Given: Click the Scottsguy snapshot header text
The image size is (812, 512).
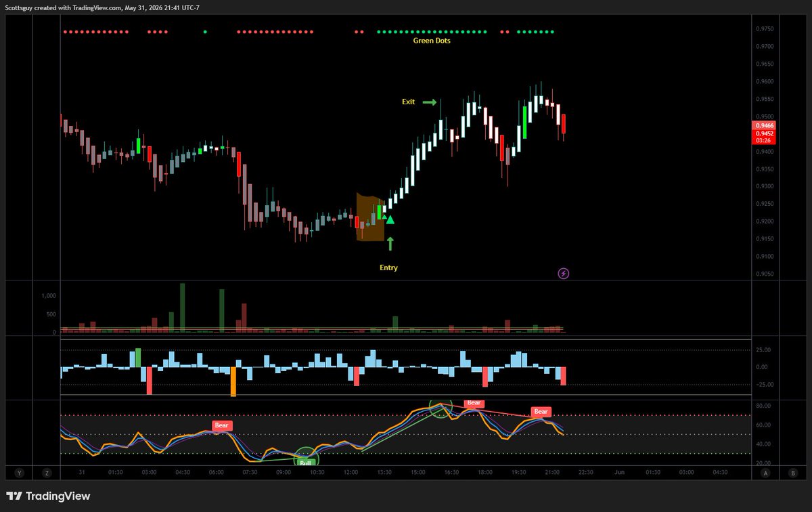Looking at the screenshot, I should click(x=103, y=7).
